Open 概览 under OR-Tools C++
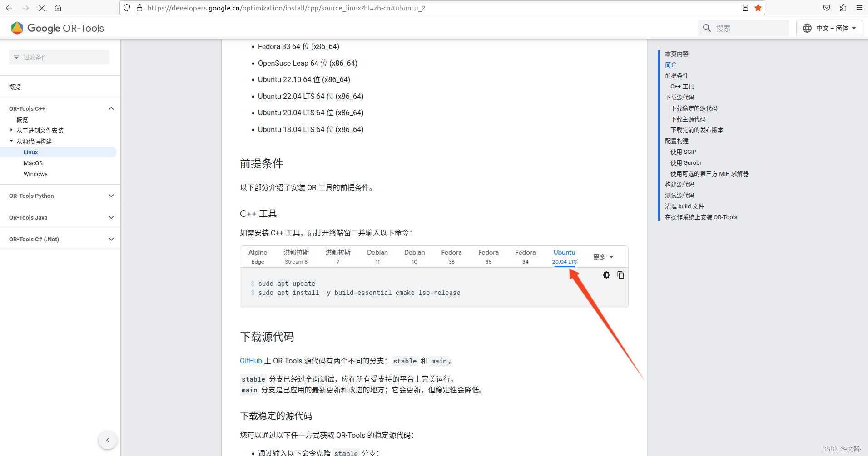Viewport: 868px width, 456px height. (x=22, y=119)
